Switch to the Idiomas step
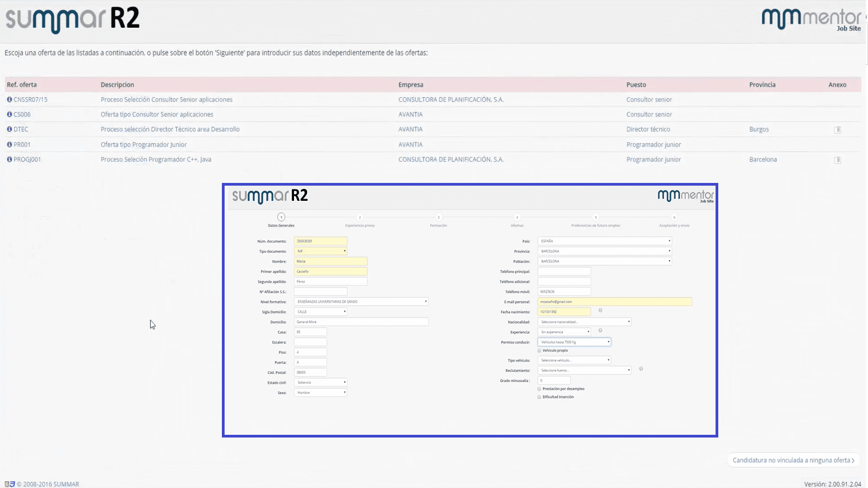 coord(517,220)
